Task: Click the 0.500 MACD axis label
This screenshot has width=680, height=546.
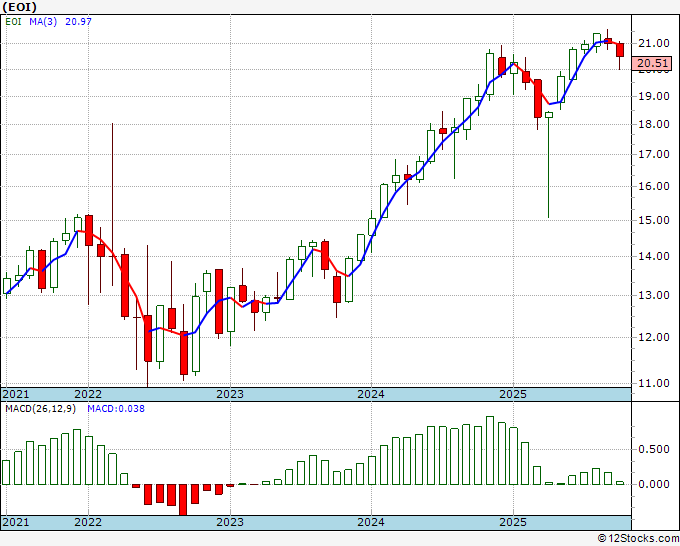Action: [654, 449]
